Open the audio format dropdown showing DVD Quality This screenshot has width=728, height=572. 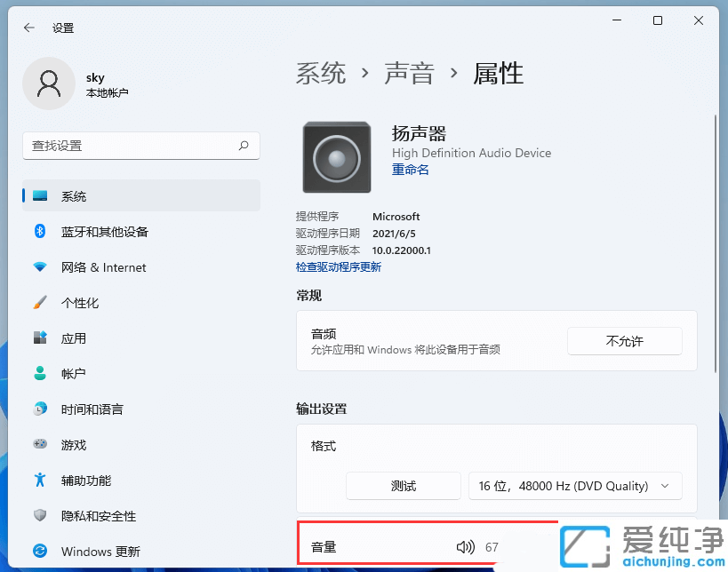point(575,486)
